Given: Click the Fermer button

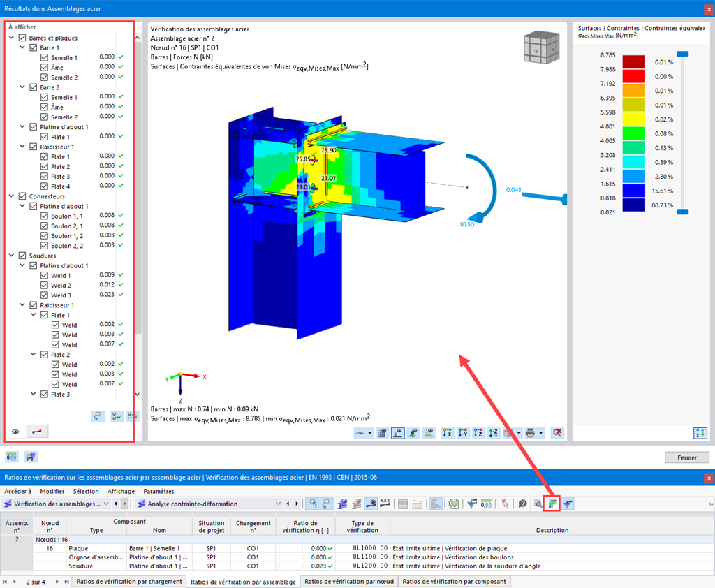Looking at the screenshot, I should click(x=687, y=457).
